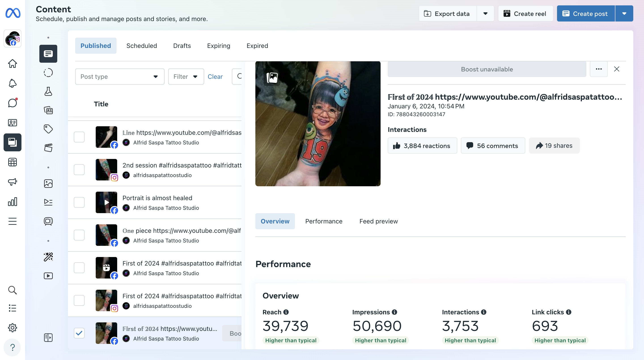Click the tattoo post preview image
Viewport: 644px width, 360px height.
(318, 124)
